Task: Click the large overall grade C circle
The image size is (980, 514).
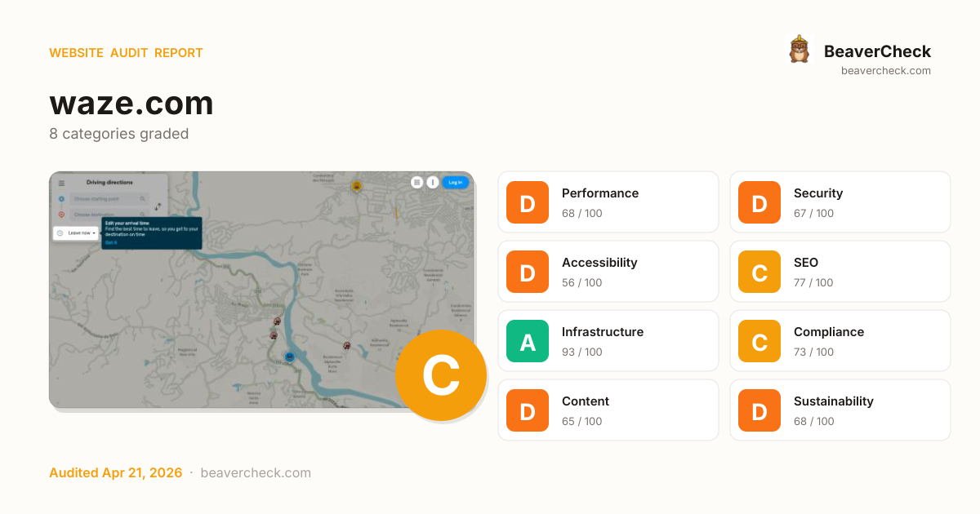Action: coord(440,375)
